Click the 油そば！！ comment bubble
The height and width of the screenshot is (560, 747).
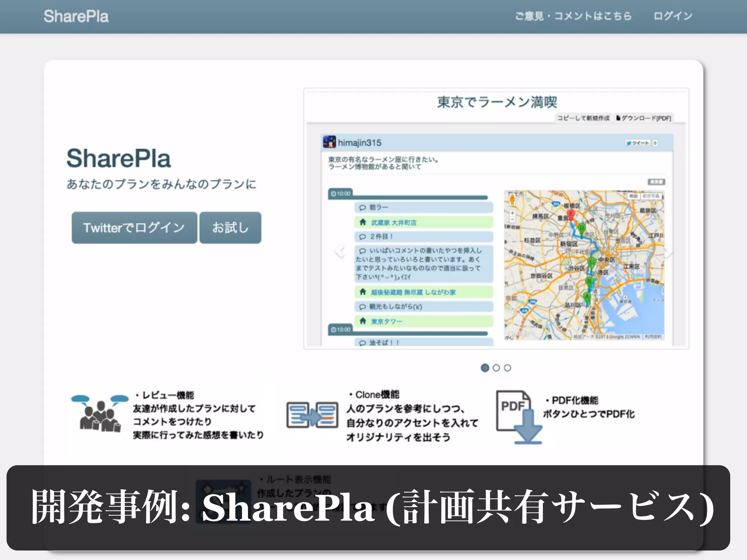(424, 342)
